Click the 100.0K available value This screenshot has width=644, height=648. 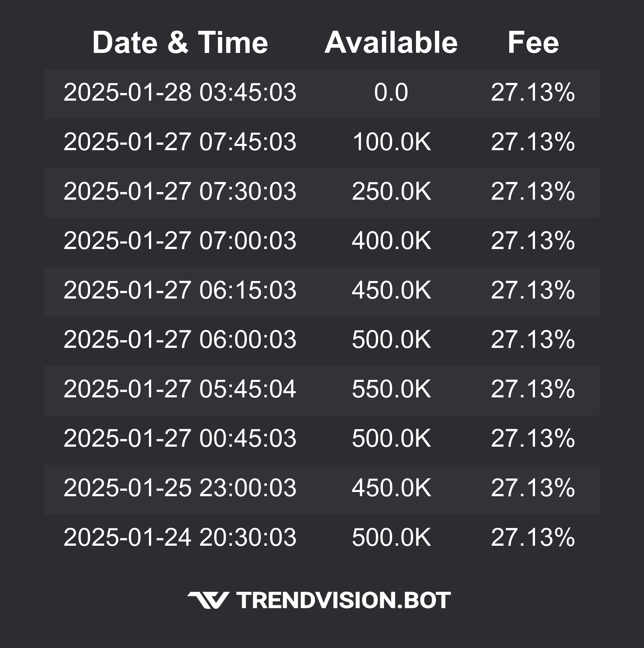point(391,142)
